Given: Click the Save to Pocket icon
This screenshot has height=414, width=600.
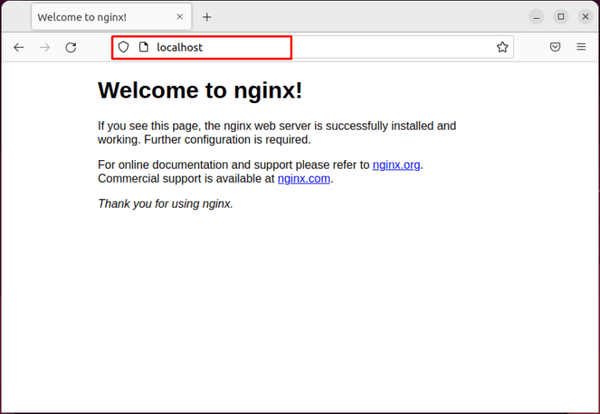Looking at the screenshot, I should [555, 47].
